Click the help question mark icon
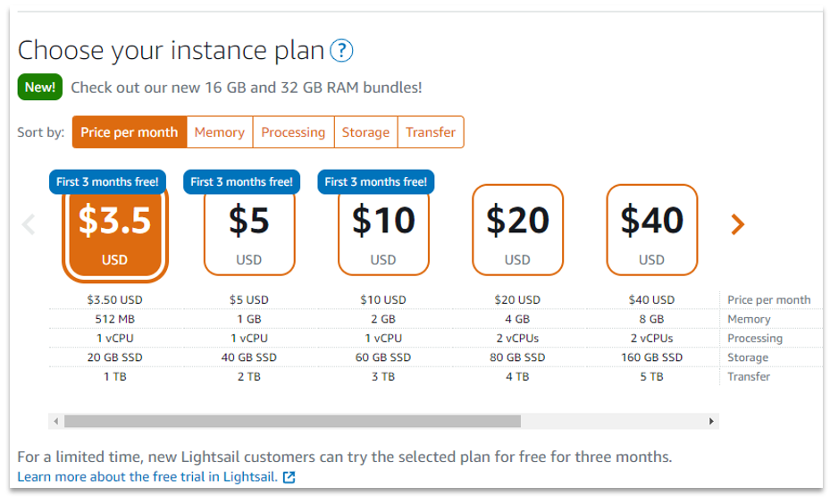The height and width of the screenshot is (504, 830). (341, 51)
